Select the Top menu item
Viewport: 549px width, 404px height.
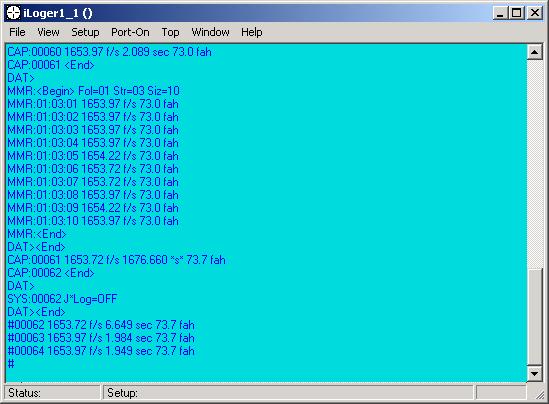coord(170,32)
